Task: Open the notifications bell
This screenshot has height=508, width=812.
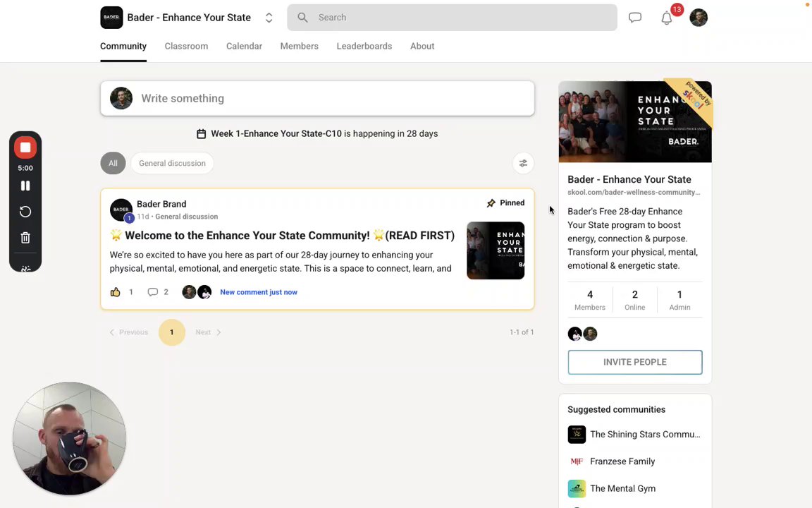Action: click(x=667, y=18)
